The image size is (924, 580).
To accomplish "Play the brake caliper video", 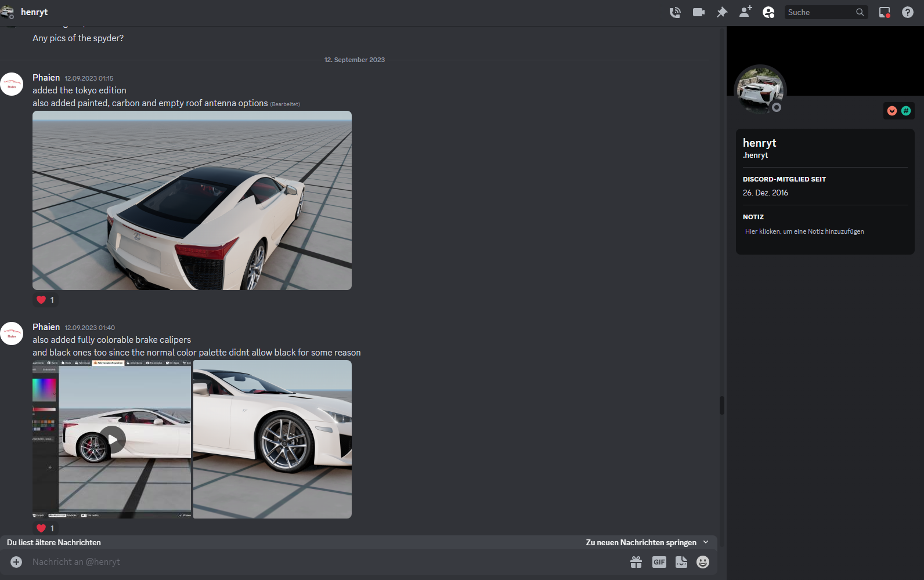I will (x=112, y=440).
